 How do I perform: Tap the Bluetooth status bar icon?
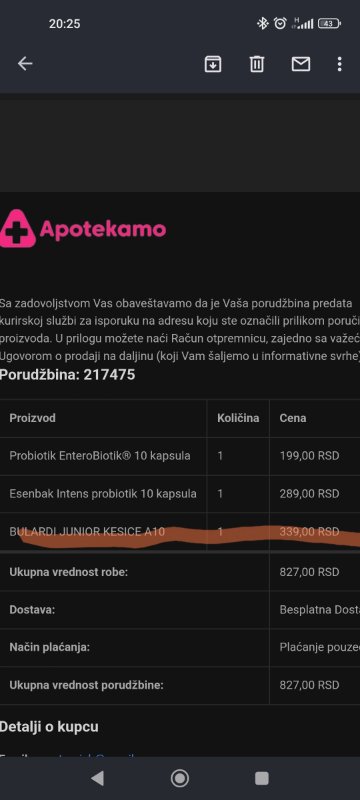[262, 23]
